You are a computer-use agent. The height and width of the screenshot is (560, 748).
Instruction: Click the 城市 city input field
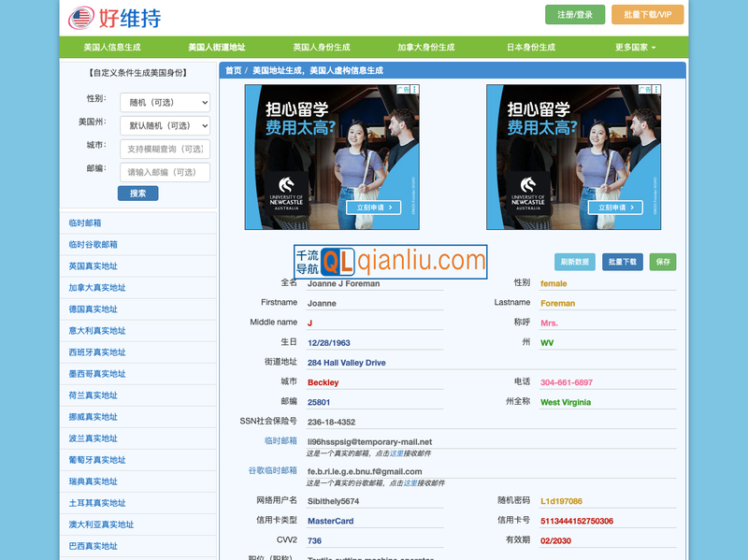pos(165,150)
